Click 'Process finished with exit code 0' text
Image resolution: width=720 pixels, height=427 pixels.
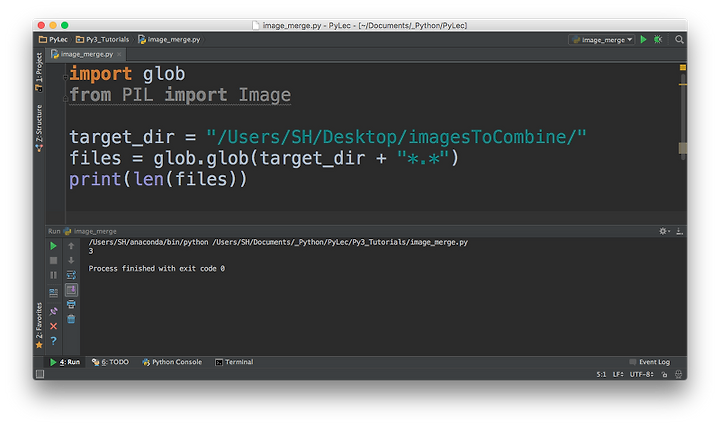tap(157, 269)
